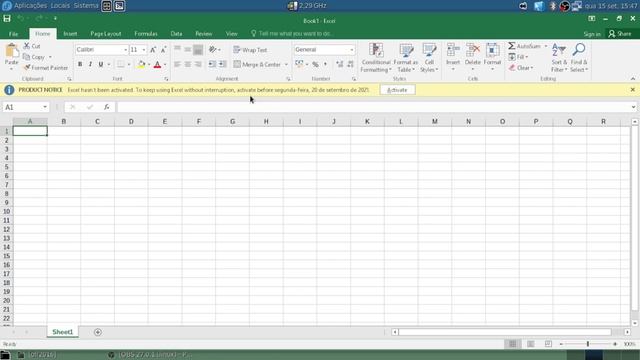Toggle Italic formatting
The image size is (640, 360).
90,64
